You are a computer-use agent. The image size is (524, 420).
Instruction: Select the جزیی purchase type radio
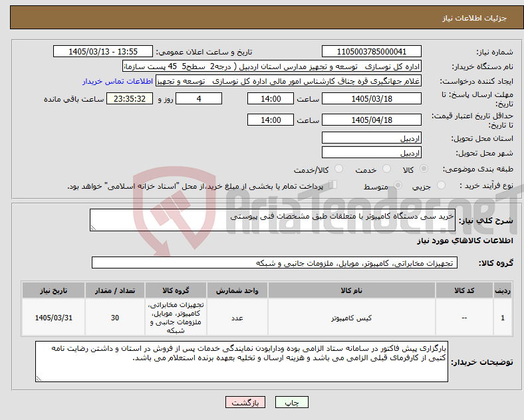click(x=441, y=185)
